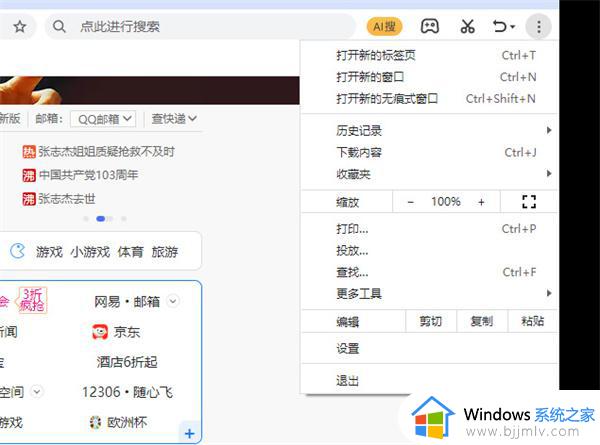Open the 京东 link
The image size is (600, 445).
127,332
